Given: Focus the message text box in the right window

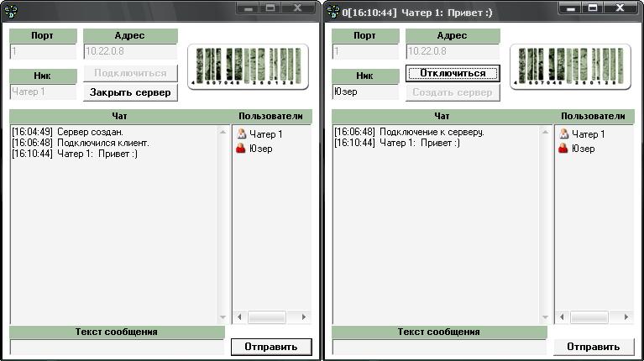Looking at the screenshot, I should tap(439, 347).
